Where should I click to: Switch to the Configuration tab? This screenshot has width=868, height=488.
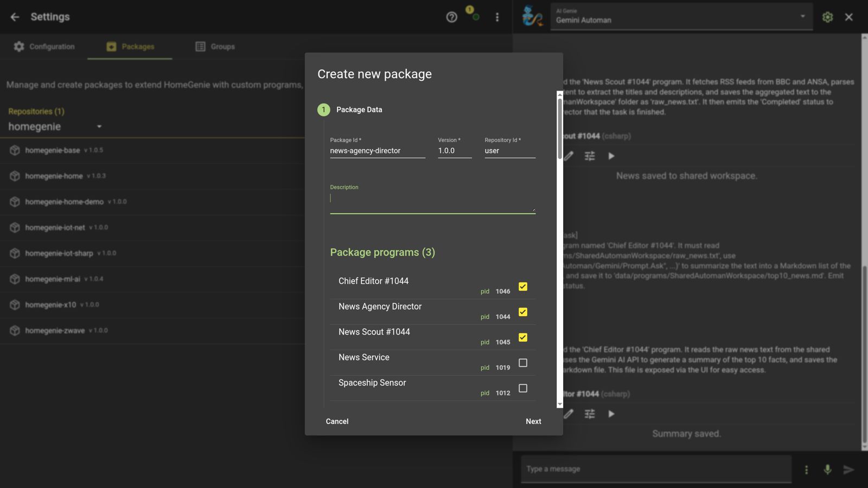44,47
